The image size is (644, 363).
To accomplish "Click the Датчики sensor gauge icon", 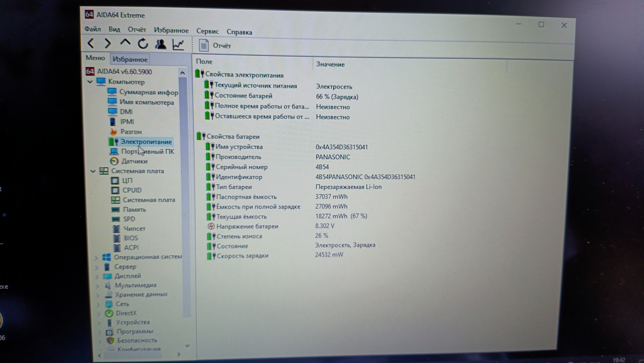I will click(x=114, y=161).
